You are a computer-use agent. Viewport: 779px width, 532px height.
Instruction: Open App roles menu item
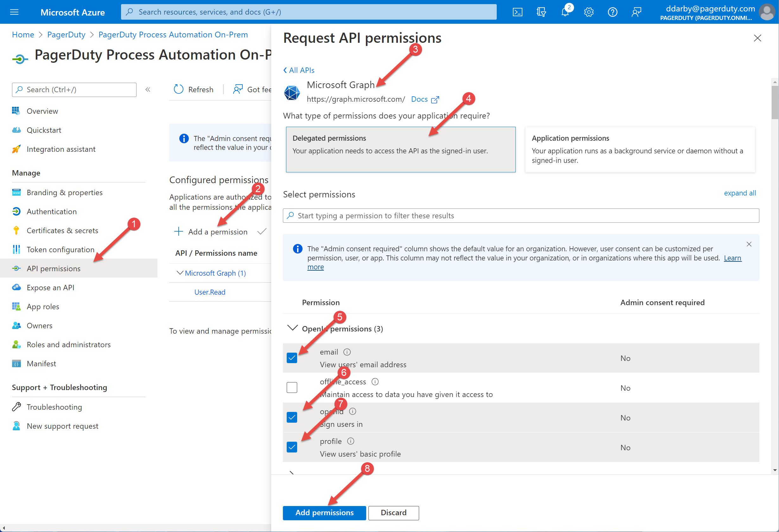(x=43, y=307)
